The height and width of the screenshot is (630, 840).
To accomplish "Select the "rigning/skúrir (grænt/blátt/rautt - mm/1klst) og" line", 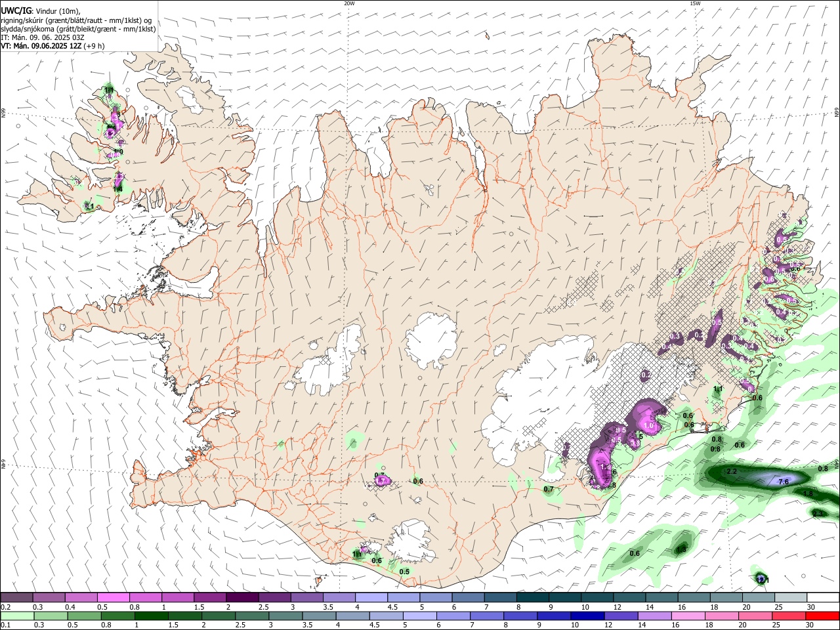I will click(x=77, y=20).
